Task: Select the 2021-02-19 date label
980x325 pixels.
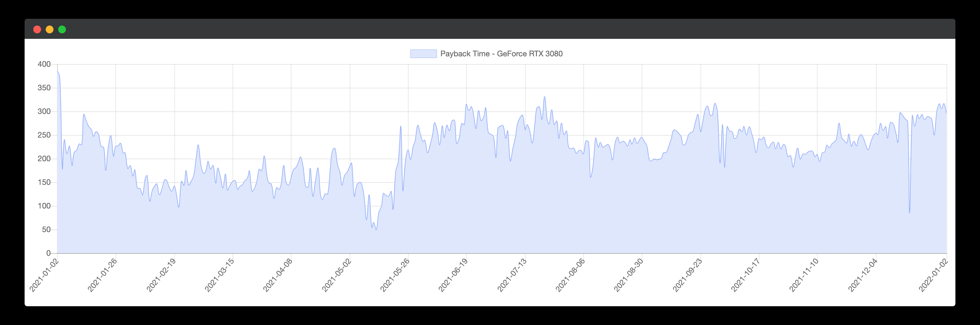Action: [x=161, y=275]
